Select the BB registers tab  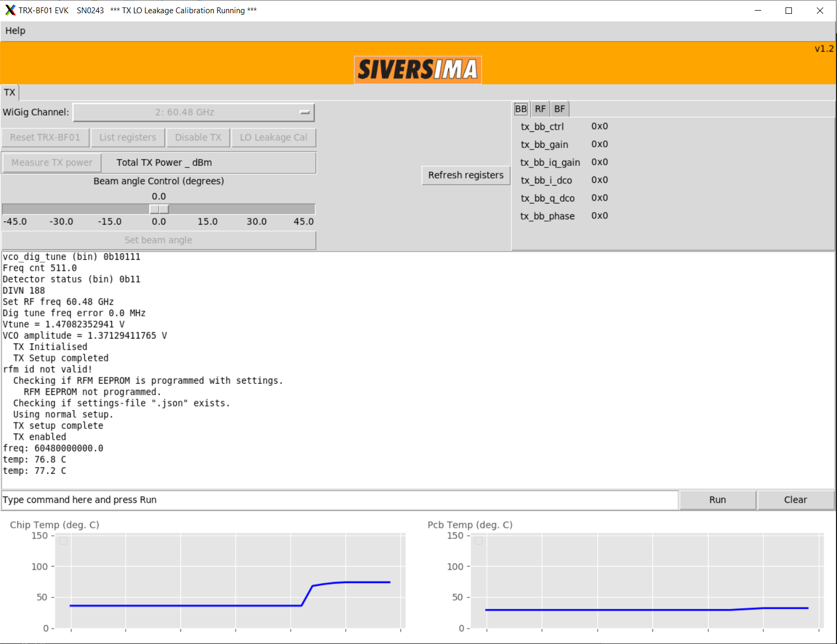pos(521,109)
